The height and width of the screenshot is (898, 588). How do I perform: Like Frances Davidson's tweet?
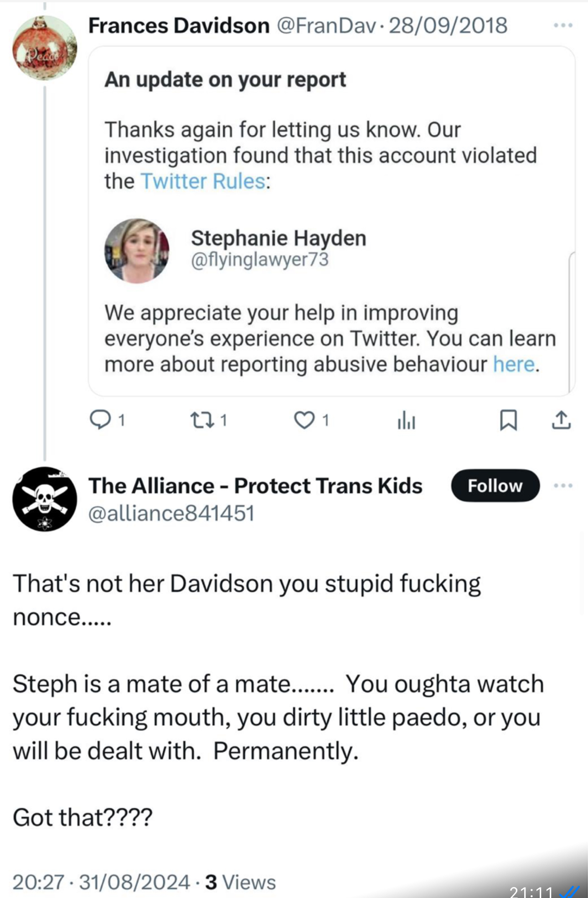point(304,420)
